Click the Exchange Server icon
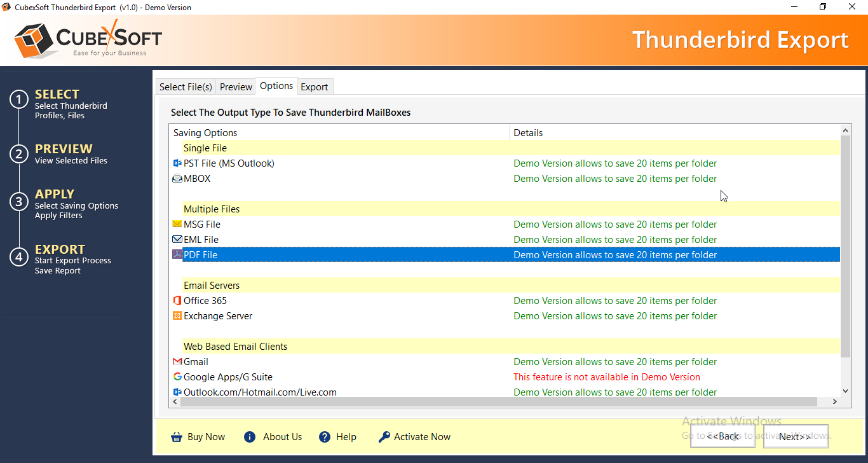 (x=177, y=316)
